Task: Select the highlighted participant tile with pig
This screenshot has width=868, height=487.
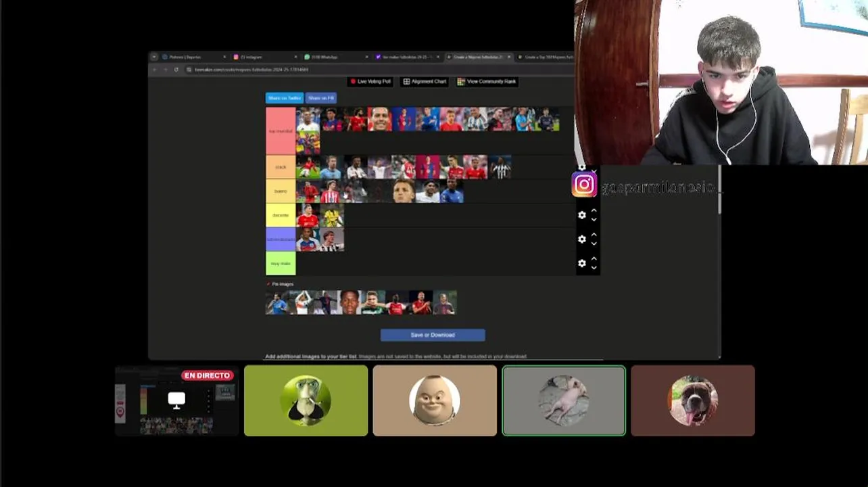Action: point(564,400)
